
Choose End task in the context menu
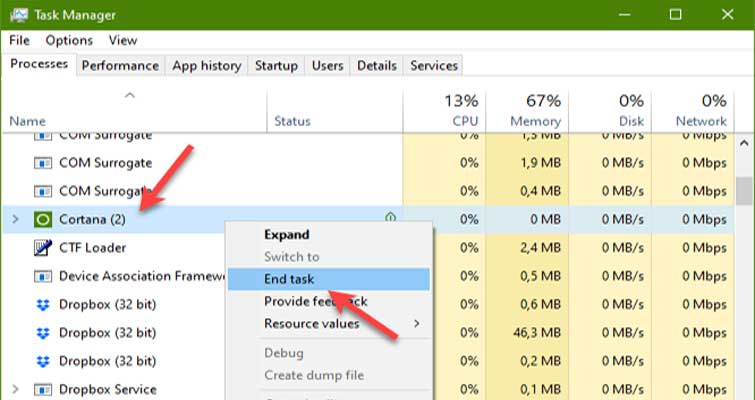pyautogui.click(x=329, y=279)
